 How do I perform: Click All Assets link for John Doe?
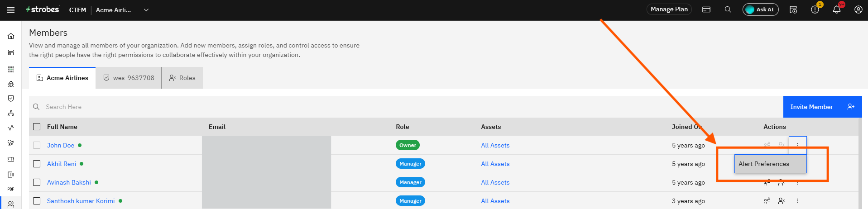[x=495, y=145]
